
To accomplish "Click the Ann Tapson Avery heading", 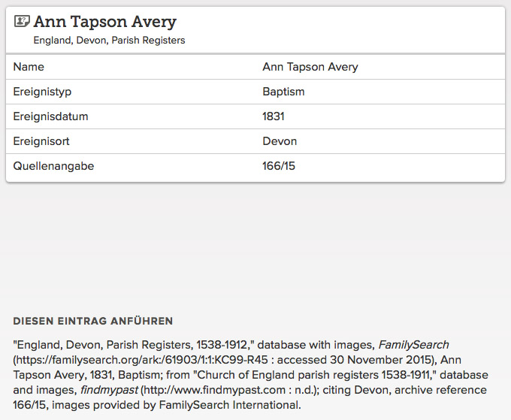I will click(104, 22).
